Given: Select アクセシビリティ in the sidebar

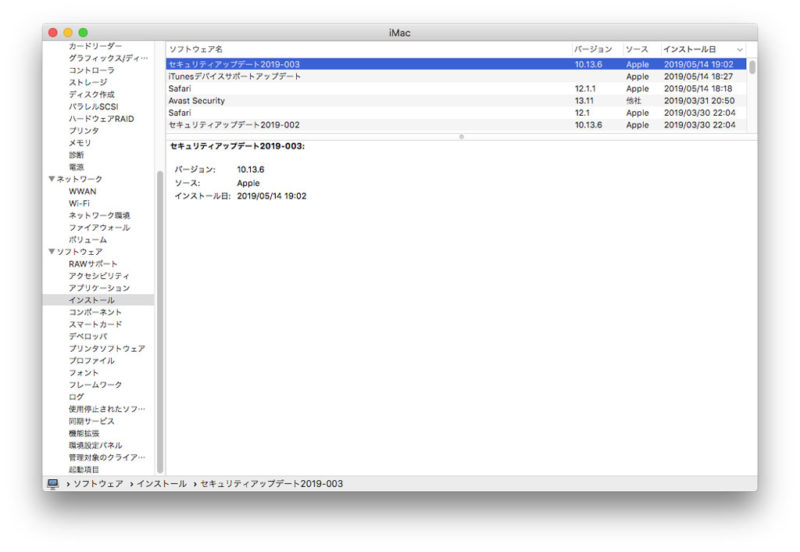Looking at the screenshot, I should point(99,276).
